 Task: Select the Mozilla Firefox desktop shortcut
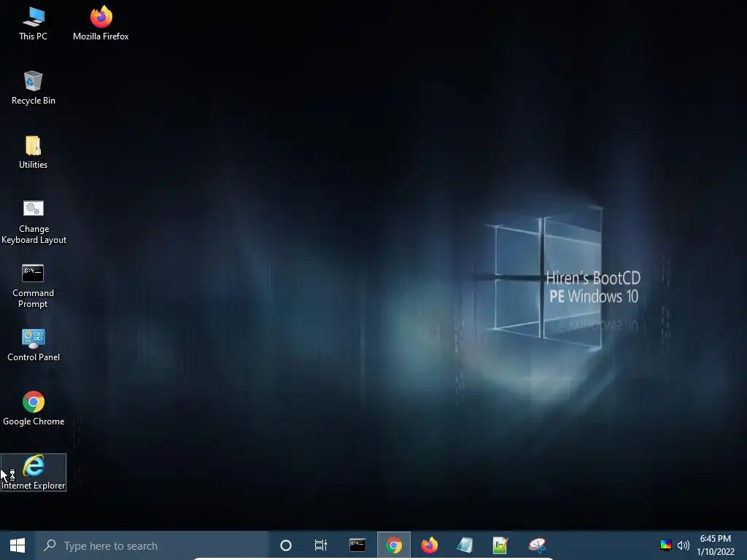(101, 23)
